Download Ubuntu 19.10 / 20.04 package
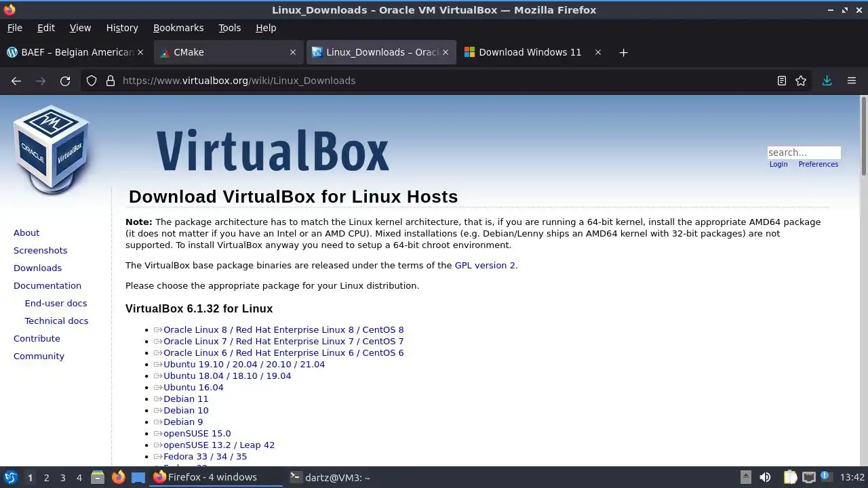Screen dimensions: 868x488 (244, 364)
